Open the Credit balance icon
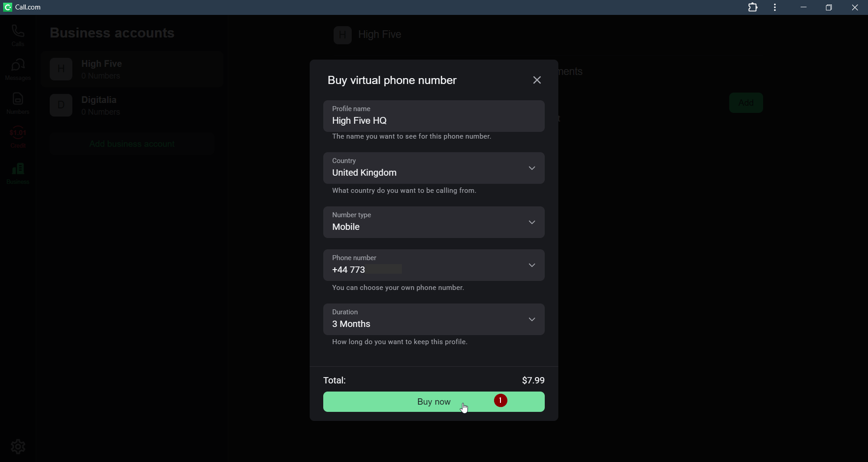This screenshot has height=462, width=868. tap(18, 137)
